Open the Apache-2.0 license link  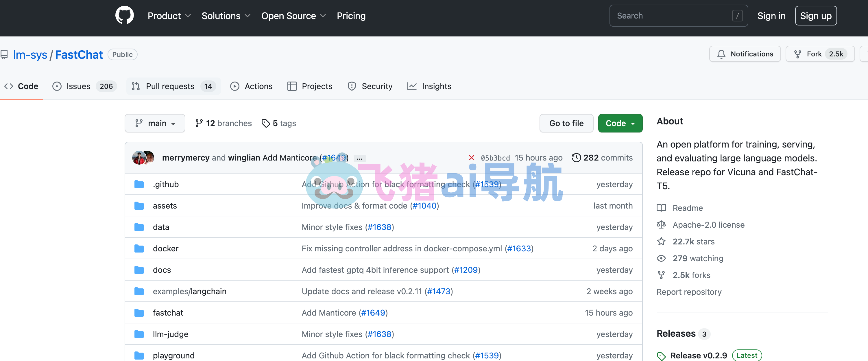(x=708, y=225)
